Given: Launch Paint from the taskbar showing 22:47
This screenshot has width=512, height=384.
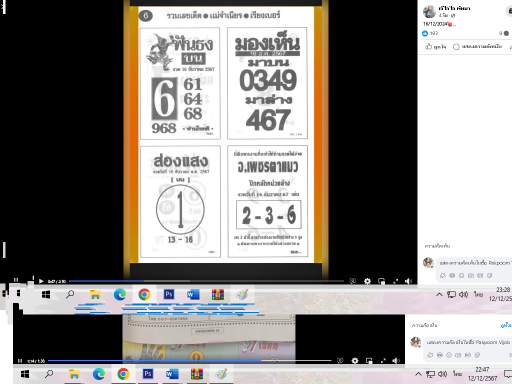Looking at the screenshot, I should 221,374.
